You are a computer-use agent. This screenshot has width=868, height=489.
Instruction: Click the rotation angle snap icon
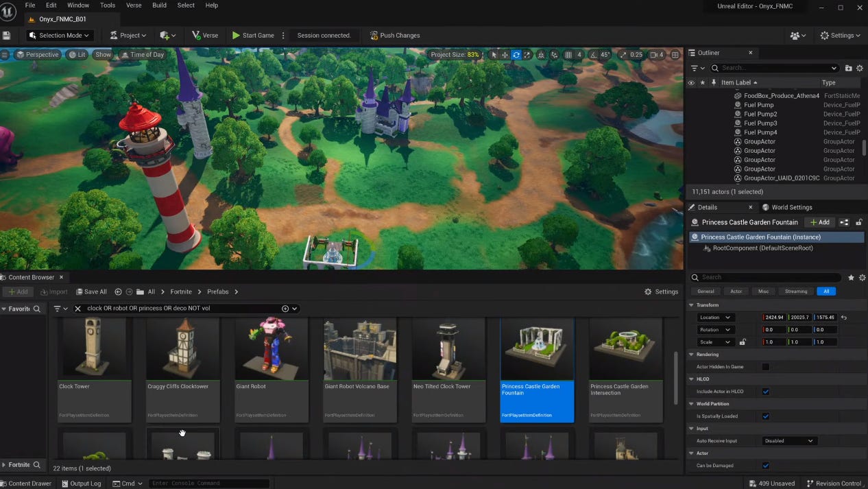click(x=594, y=53)
